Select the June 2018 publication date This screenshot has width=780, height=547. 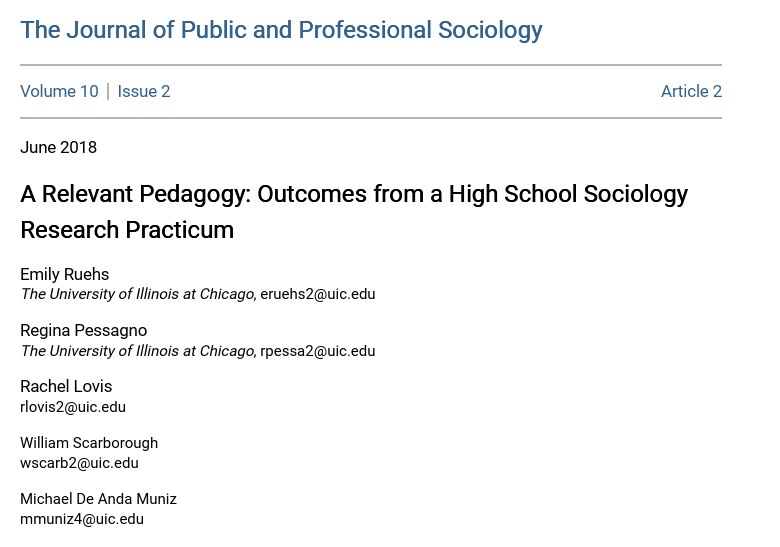click(x=58, y=148)
